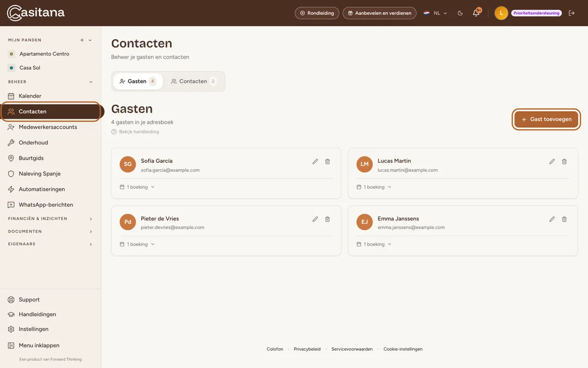Select Casa Sol property
Viewport: 588px width, 368px height.
click(29, 68)
